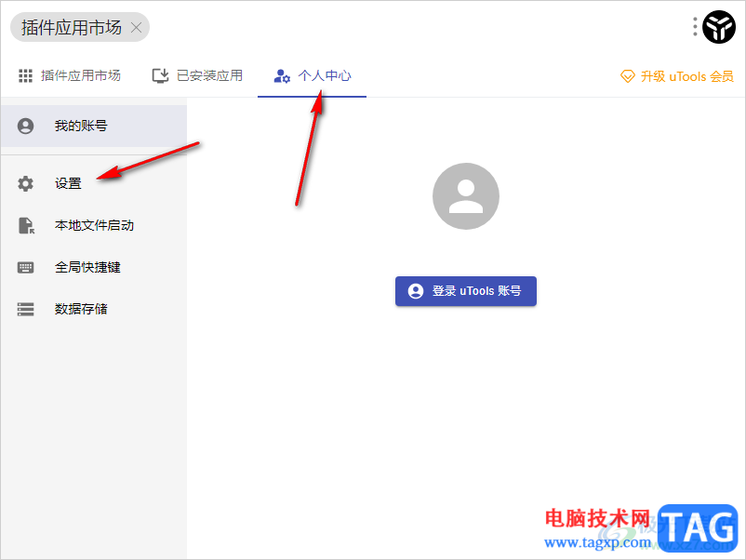Image resolution: width=746 pixels, height=560 pixels.
Task: Open the 插件应用市场 tab
Action: 70,75
